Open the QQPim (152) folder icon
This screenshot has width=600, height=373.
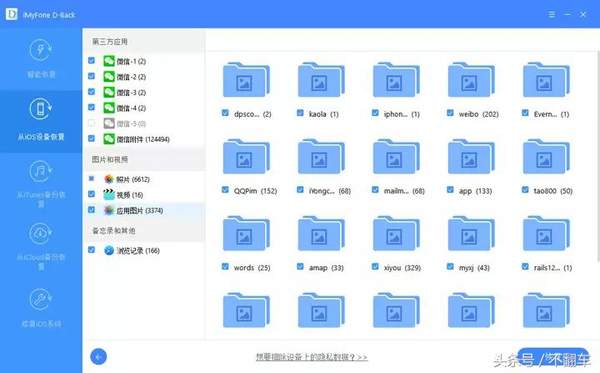[246, 157]
